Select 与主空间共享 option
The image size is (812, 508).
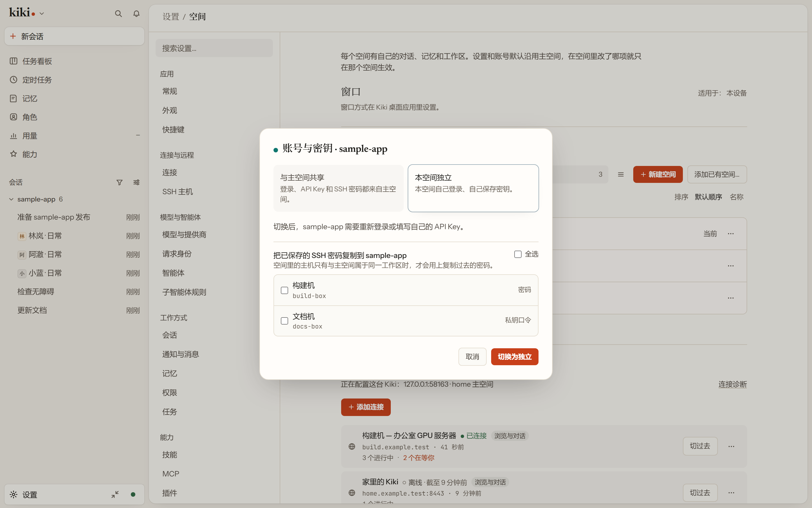click(x=338, y=188)
